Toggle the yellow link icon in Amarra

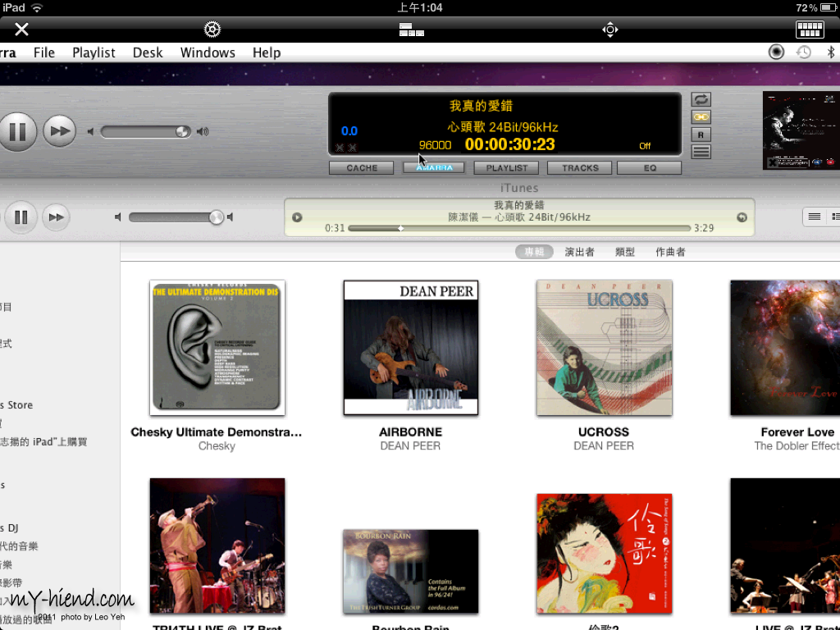coord(701,116)
